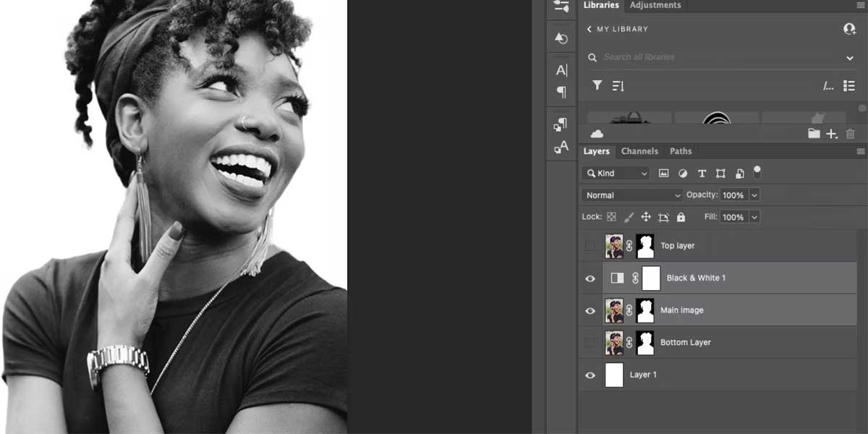Image resolution: width=868 pixels, height=434 pixels.
Task: Toggle mask link on Main image layer
Action: [x=629, y=310]
